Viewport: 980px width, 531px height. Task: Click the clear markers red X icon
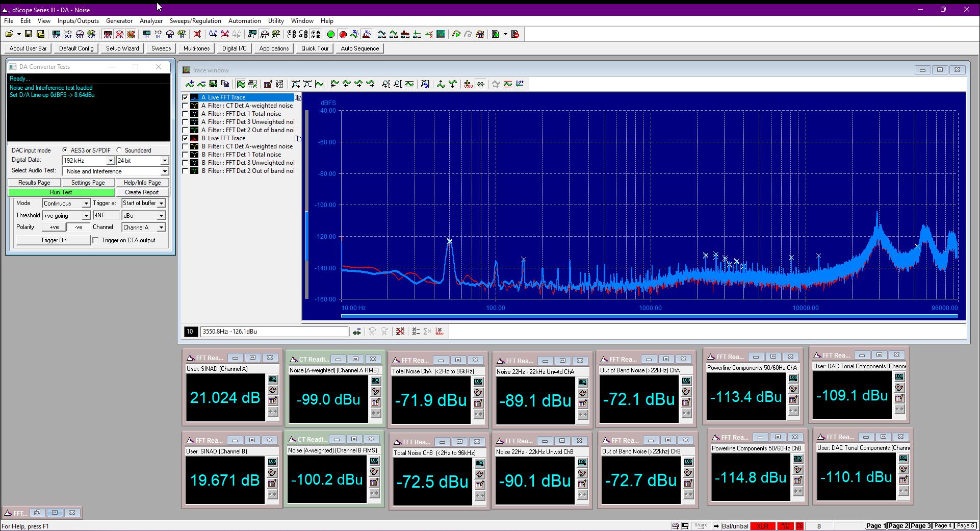click(400, 332)
